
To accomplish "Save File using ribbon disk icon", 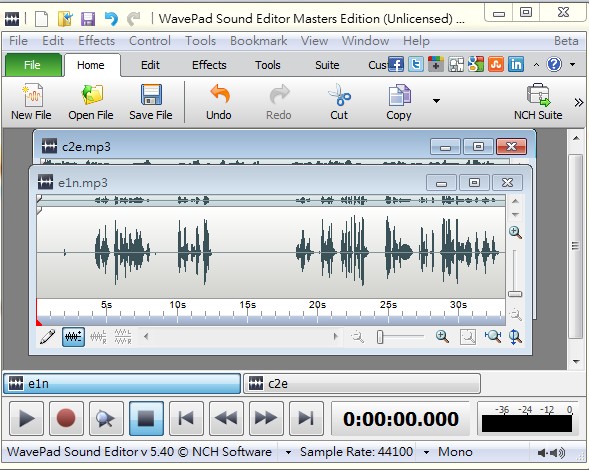I will (x=151, y=102).
